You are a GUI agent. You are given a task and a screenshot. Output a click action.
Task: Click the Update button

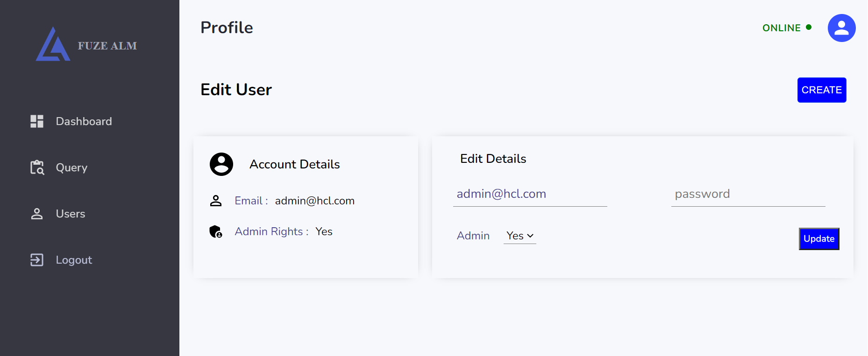[x=818, y=239]
